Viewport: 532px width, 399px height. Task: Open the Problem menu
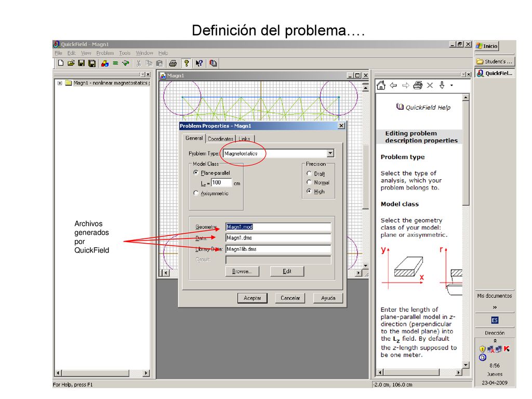pyautogui.click(x=105, y=53)
